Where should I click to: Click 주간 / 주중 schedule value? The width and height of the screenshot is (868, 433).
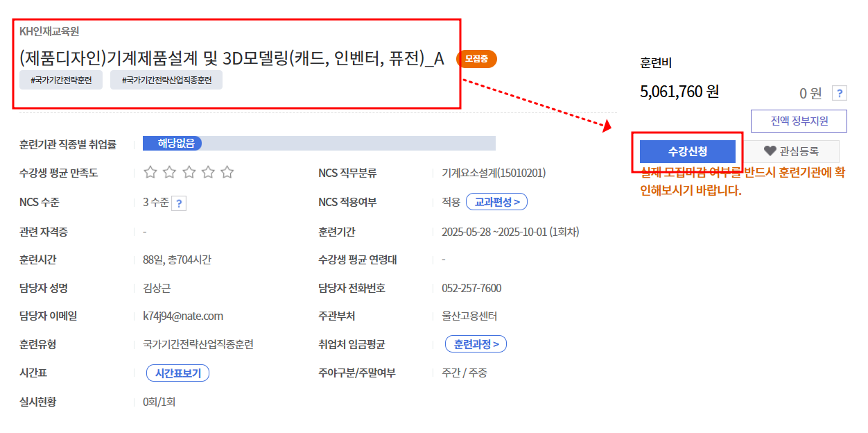pyautogui.click(x=465, y=373)
